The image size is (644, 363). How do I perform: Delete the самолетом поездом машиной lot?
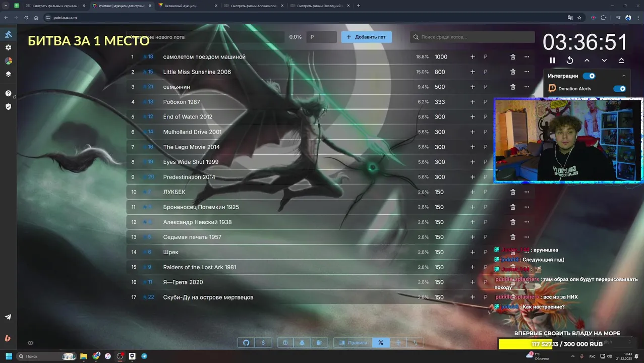513,57
